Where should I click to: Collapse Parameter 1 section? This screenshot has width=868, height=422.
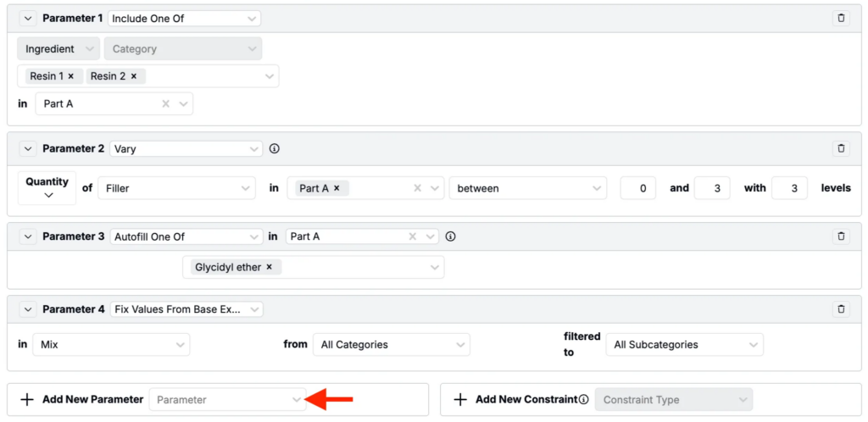tap(28, 18)
